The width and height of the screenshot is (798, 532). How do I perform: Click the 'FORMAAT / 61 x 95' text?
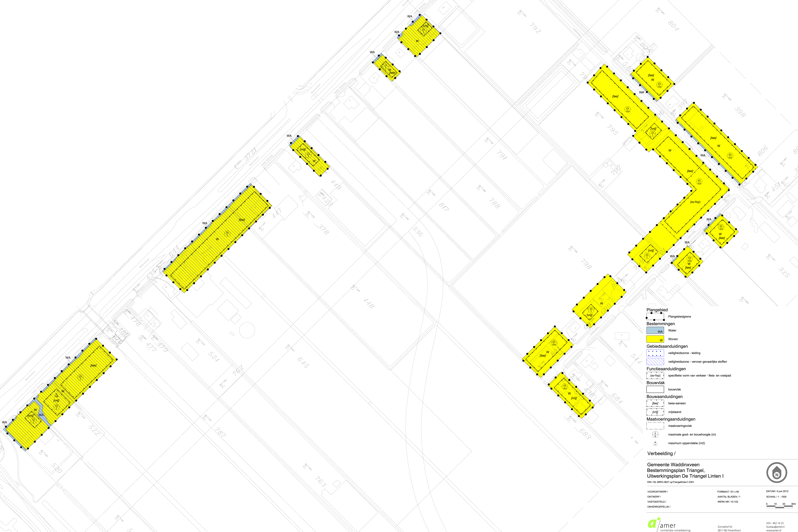click(x=728, y=492)
